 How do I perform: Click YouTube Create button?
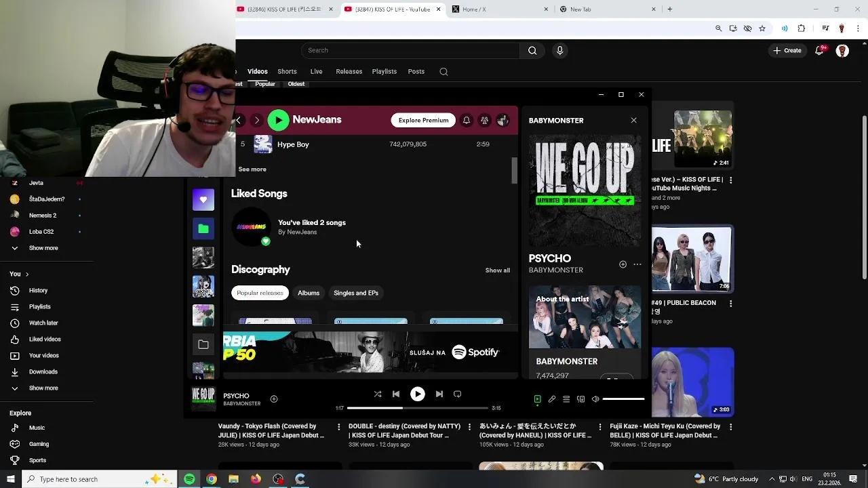[x=787, y=50]
